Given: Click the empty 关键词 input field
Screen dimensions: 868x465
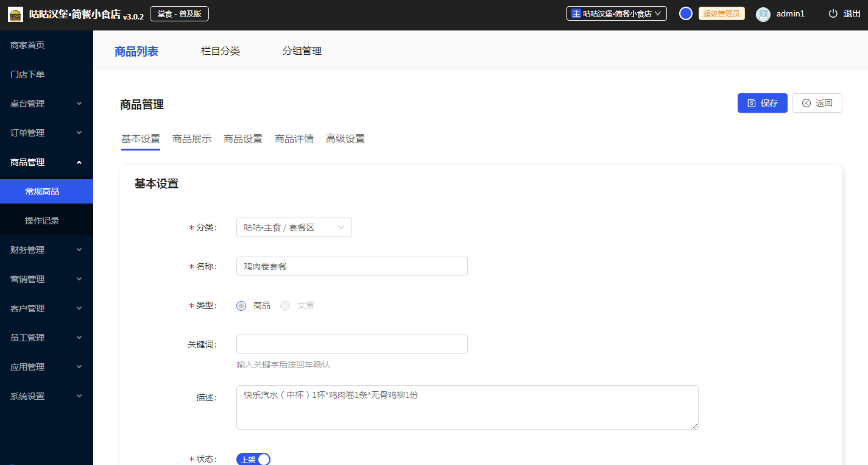Looking at the screenshot, I should pos(352,344).
